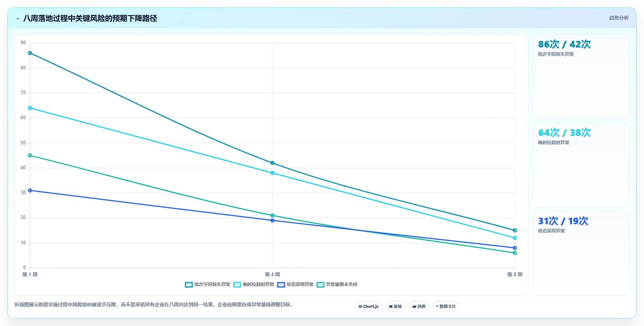Click the y-axis value 0
Viewport: 644px width, 326px height.
(x=25, y=268)
